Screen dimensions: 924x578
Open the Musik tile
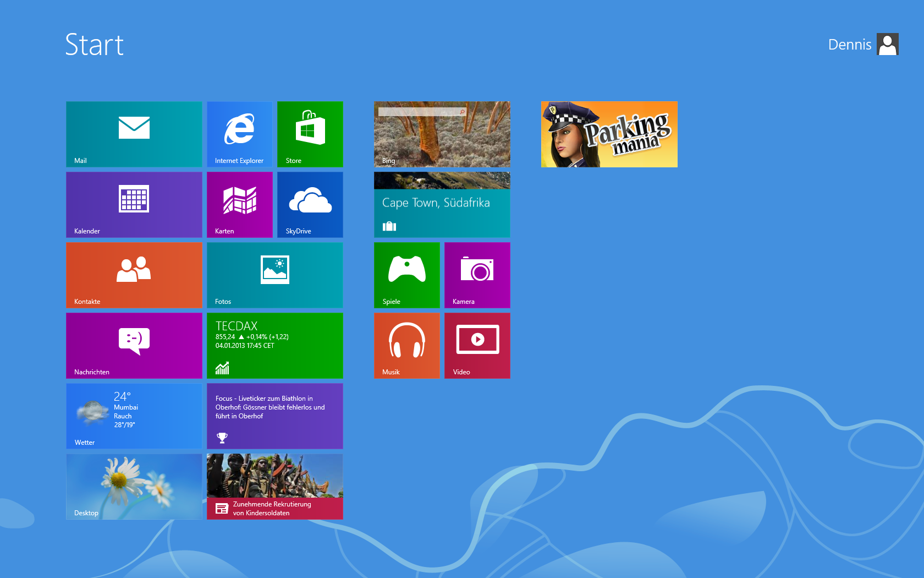(407, 346)
